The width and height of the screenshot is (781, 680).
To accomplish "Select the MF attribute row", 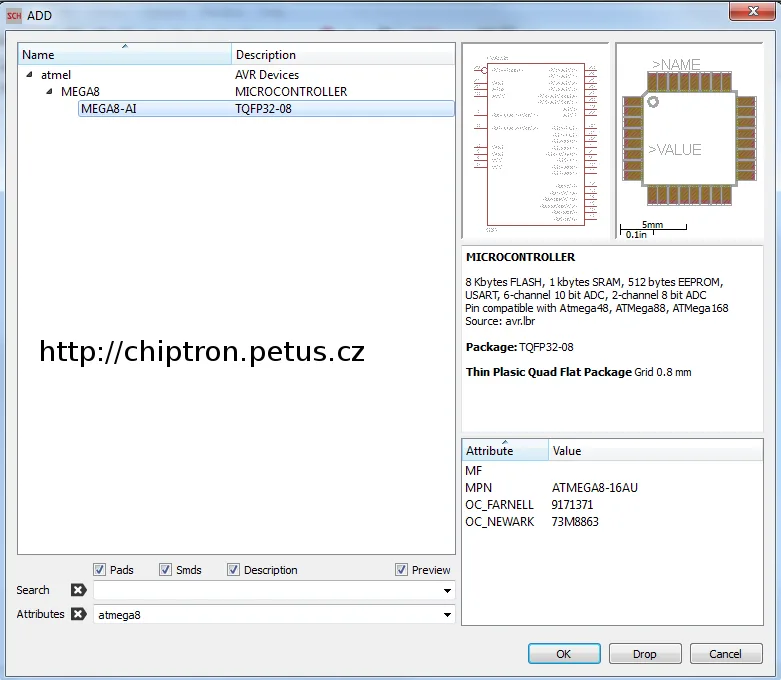I will click(612, 471).
